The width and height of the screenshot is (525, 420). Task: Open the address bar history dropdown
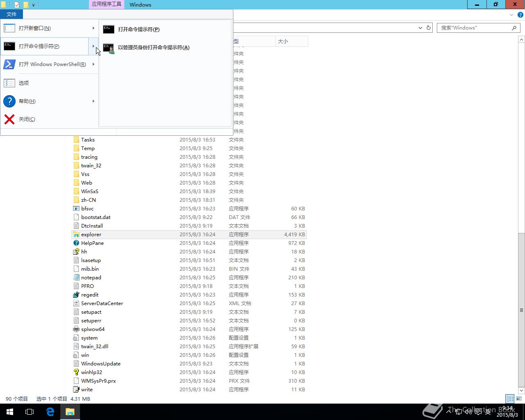click(420, 28)
